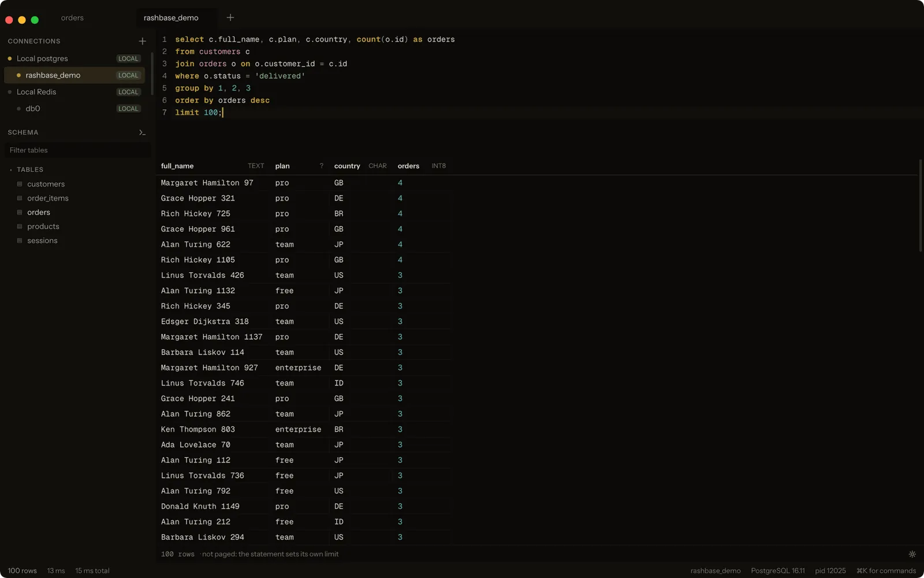924x578 pixels.
Task: Select cell Rich Hickey 725
Action: click(196, 213)
